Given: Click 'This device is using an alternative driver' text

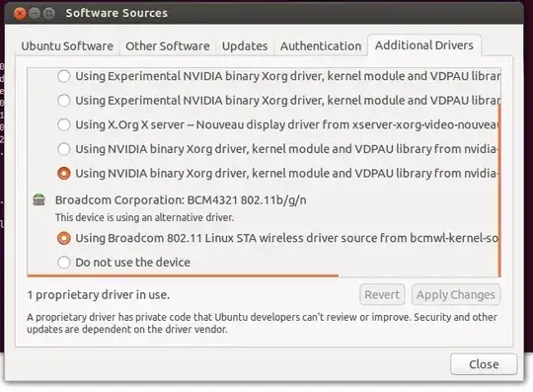Looking at the screenshot, I should [x=144, y=217].
